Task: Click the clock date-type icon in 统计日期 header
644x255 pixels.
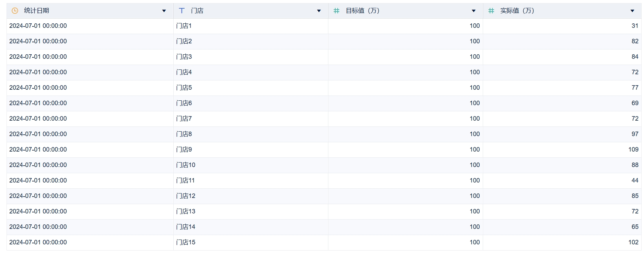Action: pos(15,11)
